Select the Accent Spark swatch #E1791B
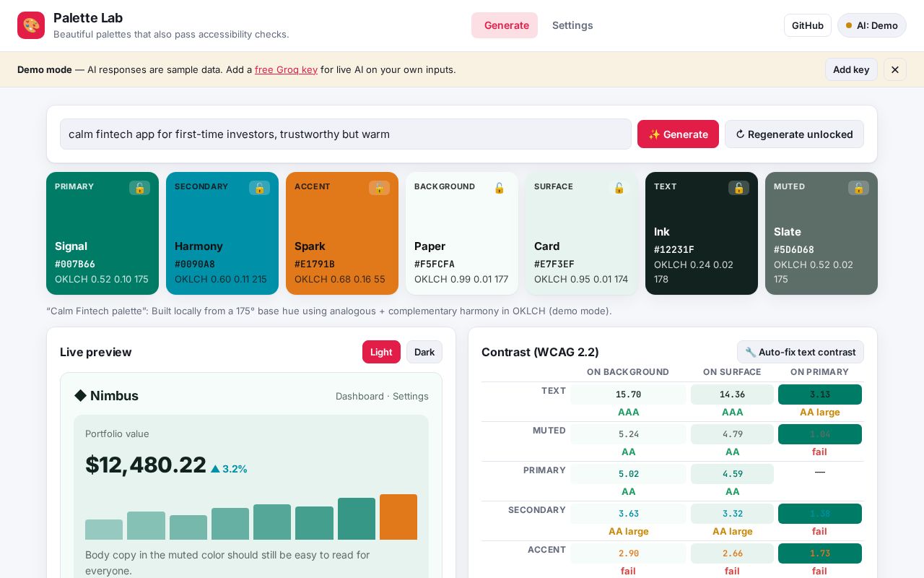This screenshot has width=924, height=578. tap(342, 233)
